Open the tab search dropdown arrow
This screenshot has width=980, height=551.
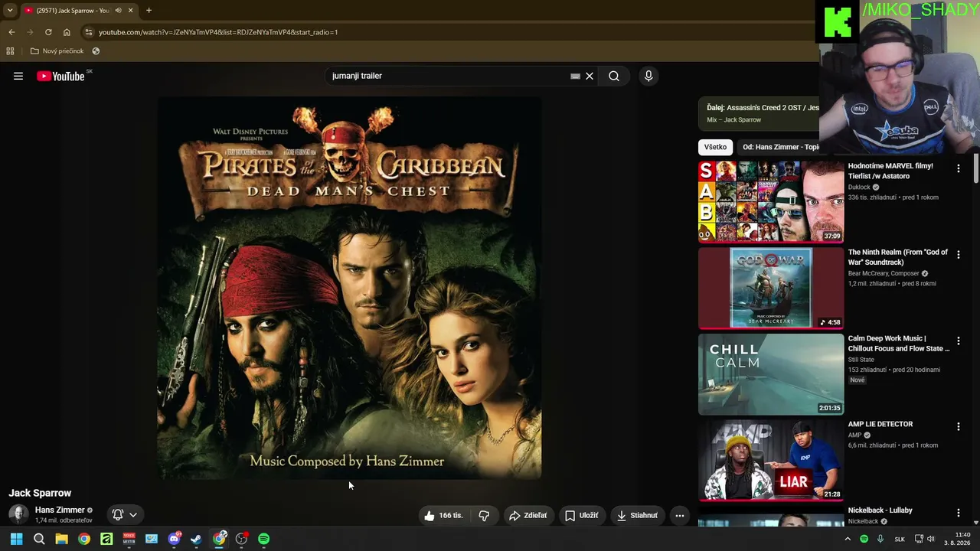tap(10, 10)
